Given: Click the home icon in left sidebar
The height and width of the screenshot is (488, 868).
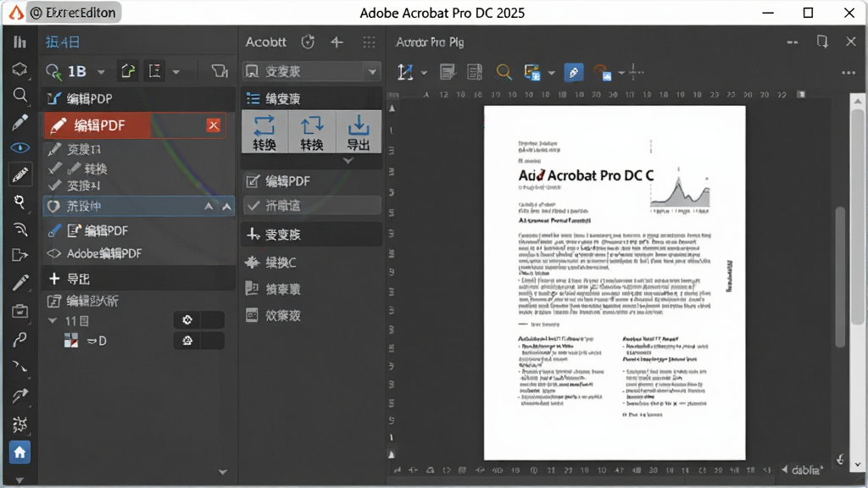Looking at the screenshot, I should [x=20, y=452].
